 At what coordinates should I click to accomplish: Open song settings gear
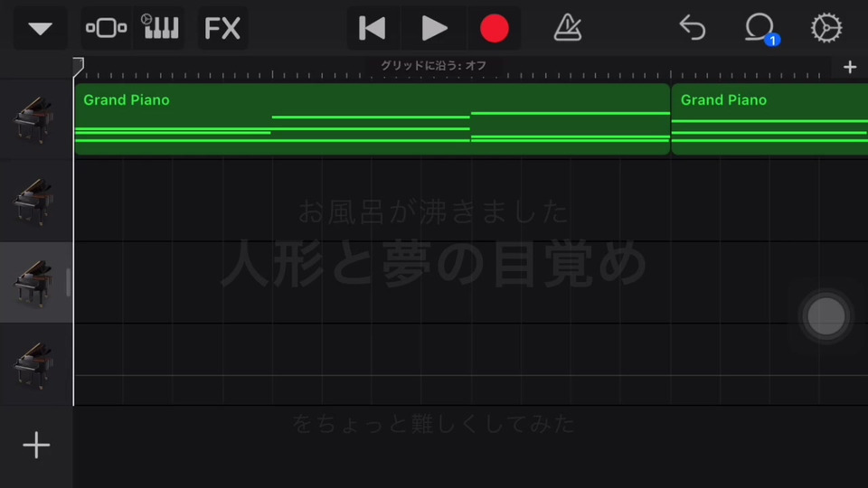tap(826, 28)
